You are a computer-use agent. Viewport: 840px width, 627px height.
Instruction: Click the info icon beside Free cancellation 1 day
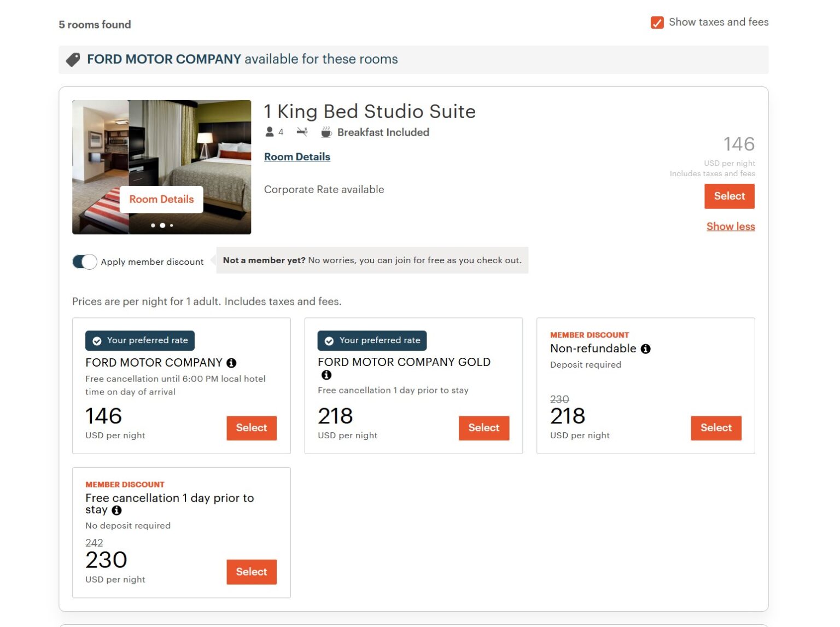[116, 510]
